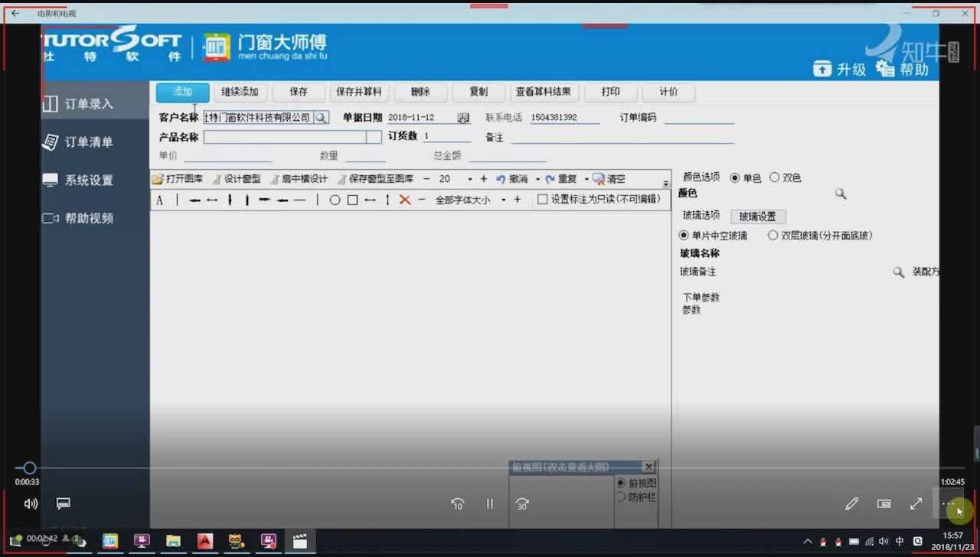Select the horizontal double-arrow dimension tool next to the square
The height and width of the screenshot is (557, 980).
click(x=370, y=200)
